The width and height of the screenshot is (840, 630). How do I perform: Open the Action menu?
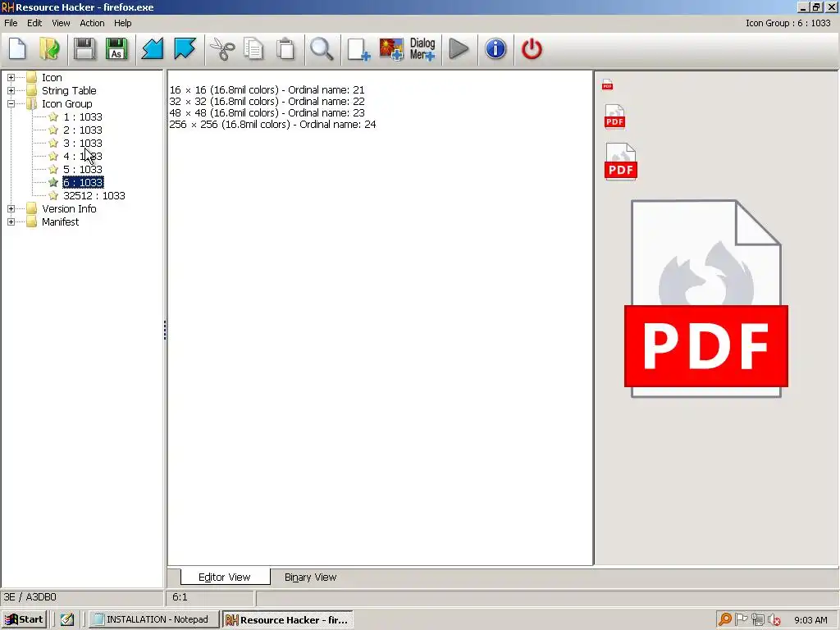(92, 23)
